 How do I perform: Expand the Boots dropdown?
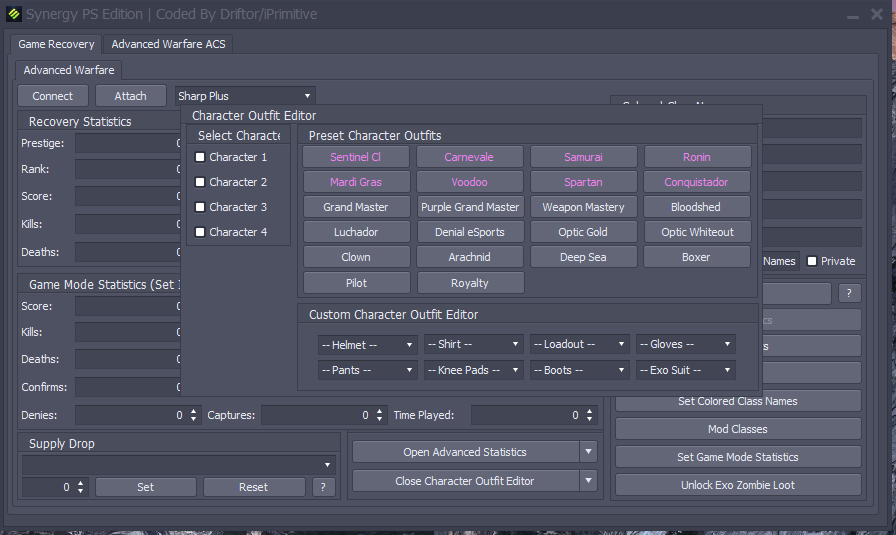pyautogui.click(x=579, y=370)
